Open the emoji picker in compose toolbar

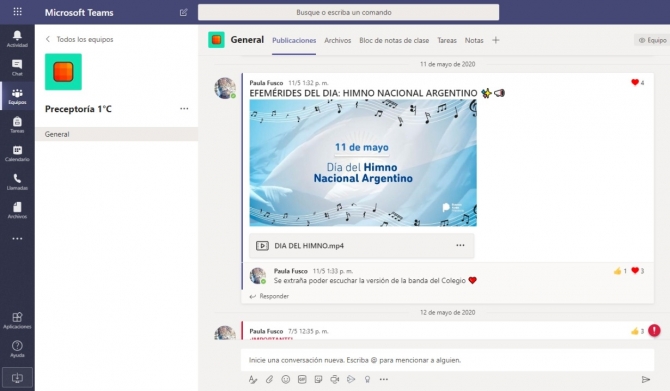point(285,379)
